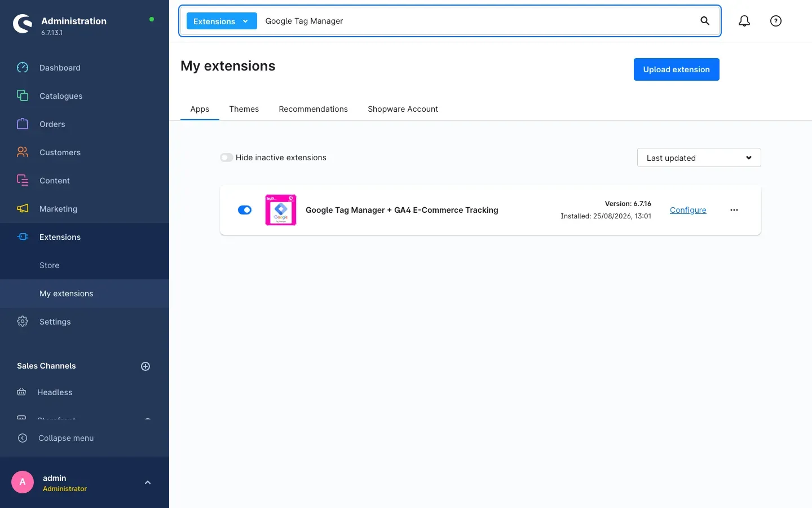Click the search input field
Screen dimensions: 812x508
(476, 21)
